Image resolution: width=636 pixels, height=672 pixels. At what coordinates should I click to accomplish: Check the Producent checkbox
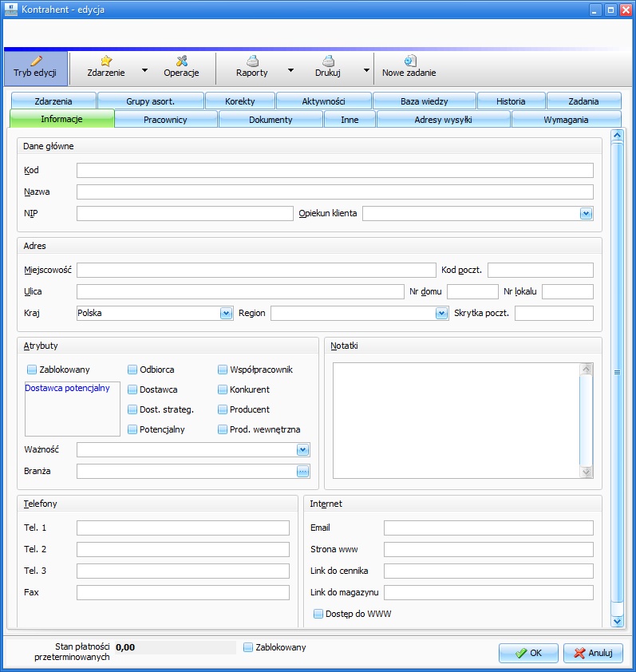[x=223, y=409]
